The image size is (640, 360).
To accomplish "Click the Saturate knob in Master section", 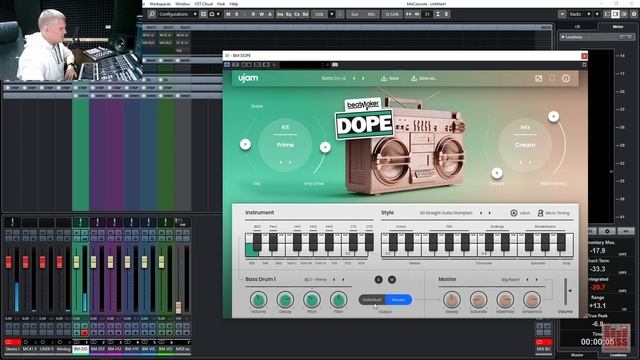I will point(478,300).
